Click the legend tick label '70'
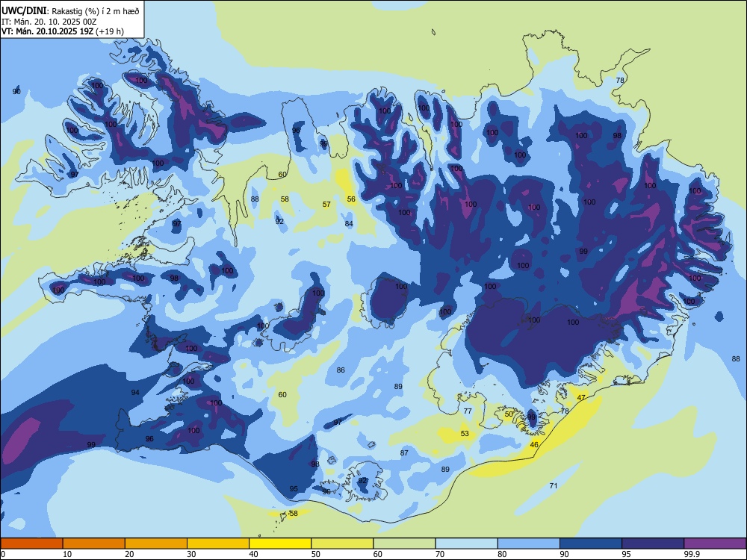The height and width of the screenshot is (560, 747). point(440,554)
